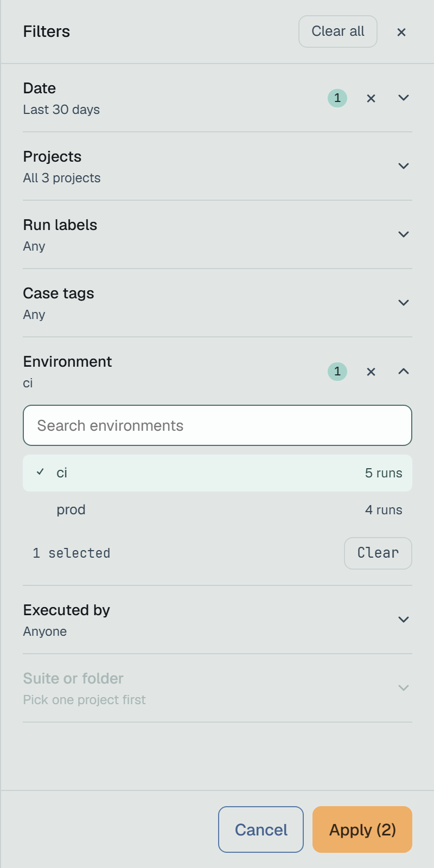434x868 pixels.
Task: Click the Clear all button
Action: [338, 31]
